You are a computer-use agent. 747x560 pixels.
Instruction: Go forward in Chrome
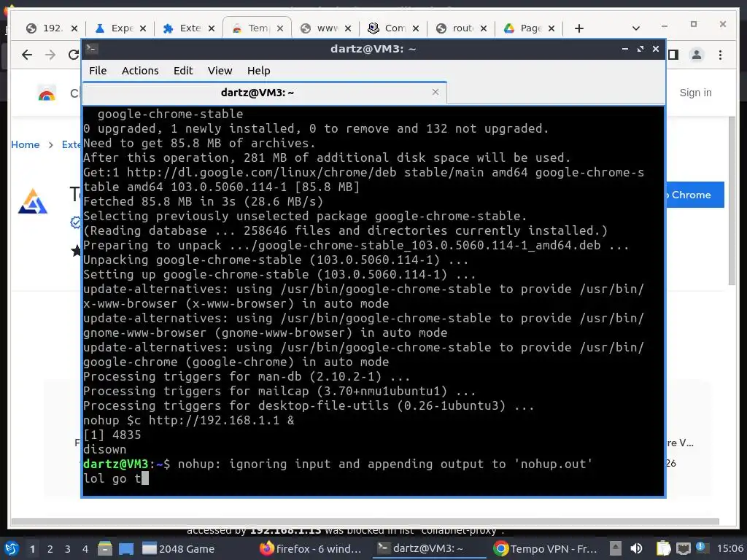tap(50, 55)
